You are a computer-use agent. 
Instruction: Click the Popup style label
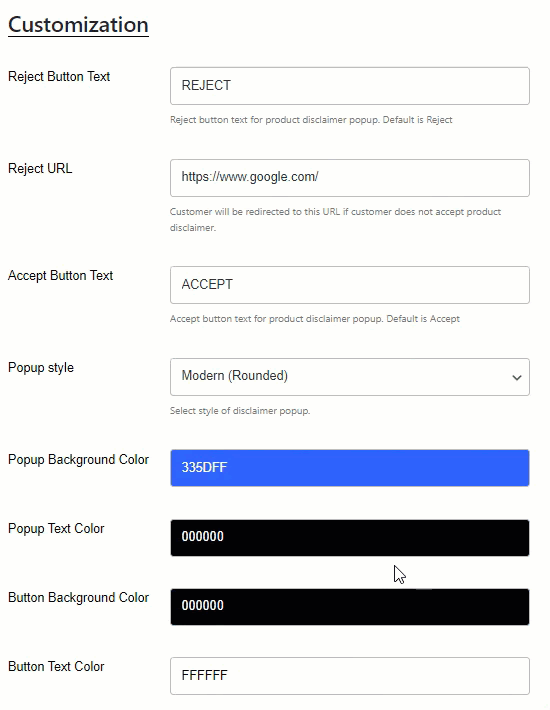(x=41, y=368)
